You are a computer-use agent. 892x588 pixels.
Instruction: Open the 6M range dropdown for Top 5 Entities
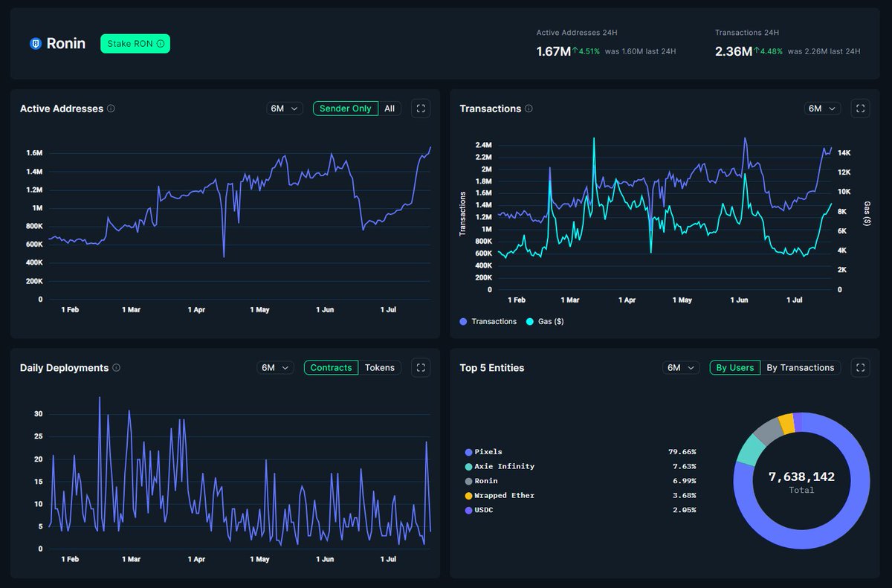click(682, 368)
